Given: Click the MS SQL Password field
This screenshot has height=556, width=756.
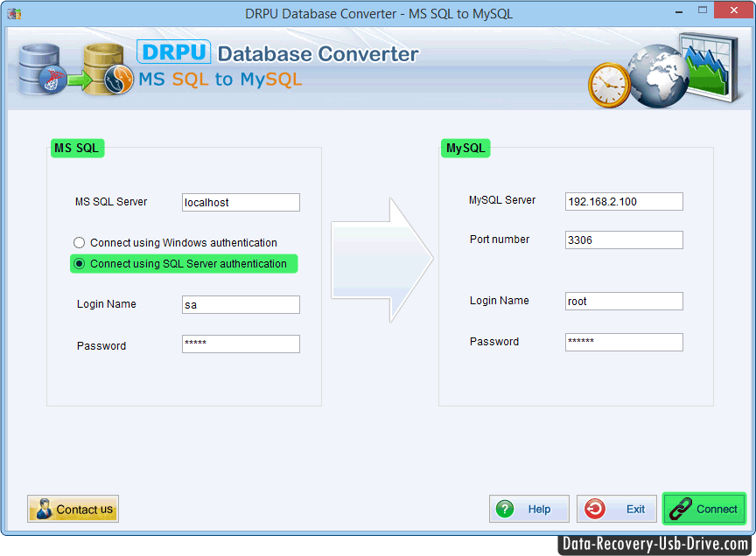Looking at the screenshot, I should click(x=241, y=344).
